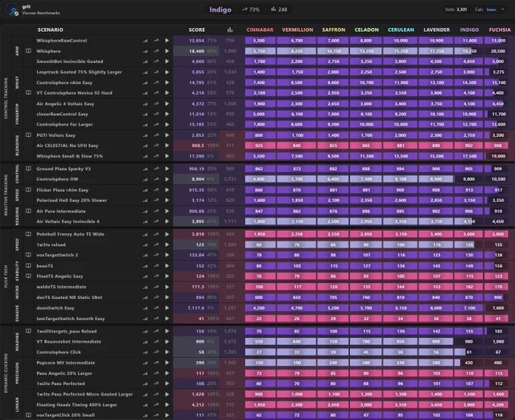Show trend chart for Air CELESTIAL No UFO Easy
The image size is (515, 420).
[x=156, y=145]
